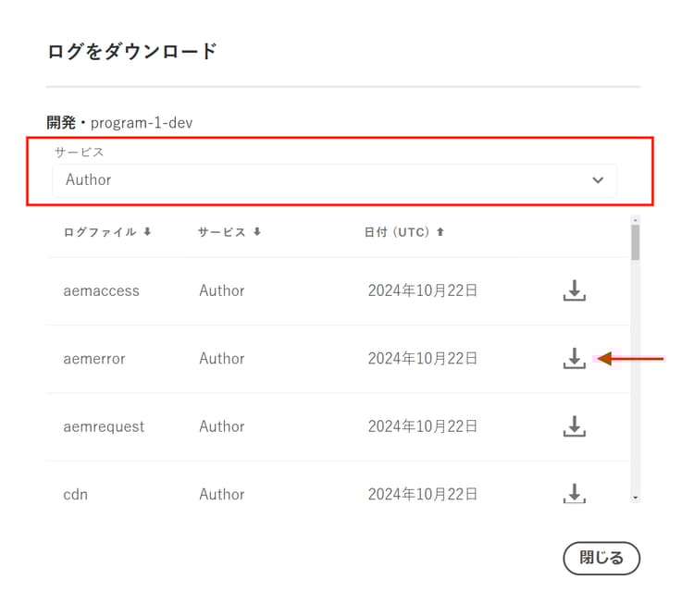Select the aemerror log name
Viewport: 694px width, 616px height.
pos(94,358)
